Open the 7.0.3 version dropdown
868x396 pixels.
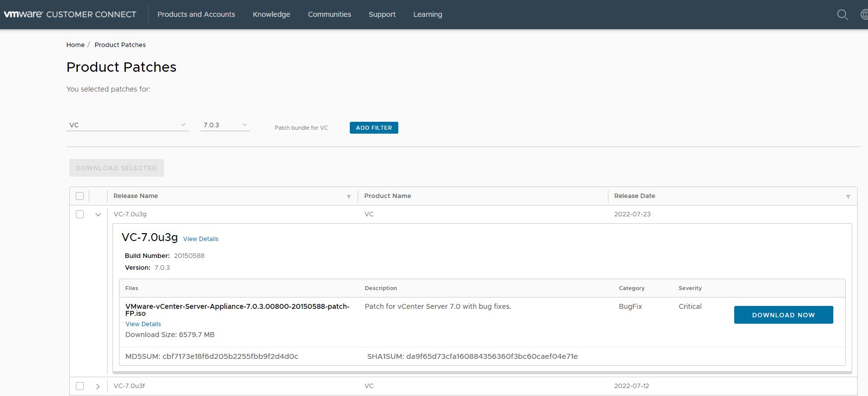[x=225, y=125]
